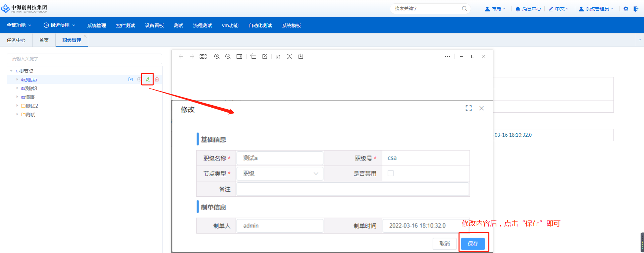Open the 系统管理 menu
The height and width of the screenshot is (253, 644).
[x=97, y=25]
